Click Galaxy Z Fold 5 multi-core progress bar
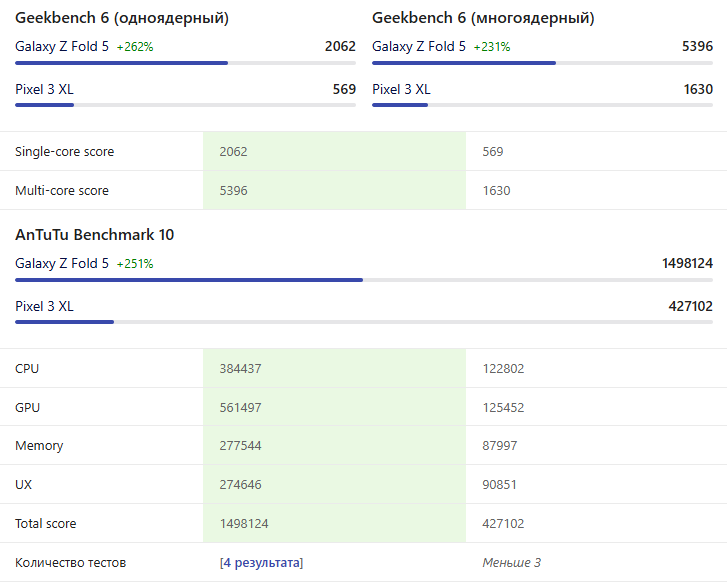This screenshot has width=727, height=585. 542,63
